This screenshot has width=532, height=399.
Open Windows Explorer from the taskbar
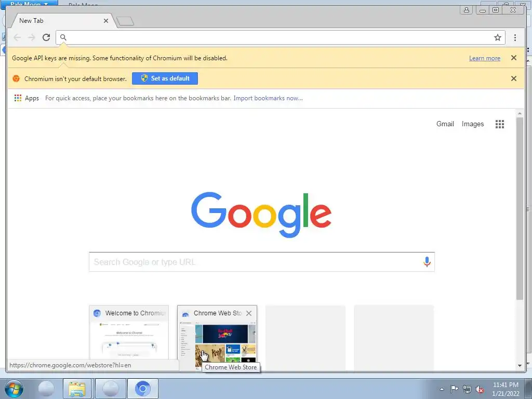click(77, 389)
